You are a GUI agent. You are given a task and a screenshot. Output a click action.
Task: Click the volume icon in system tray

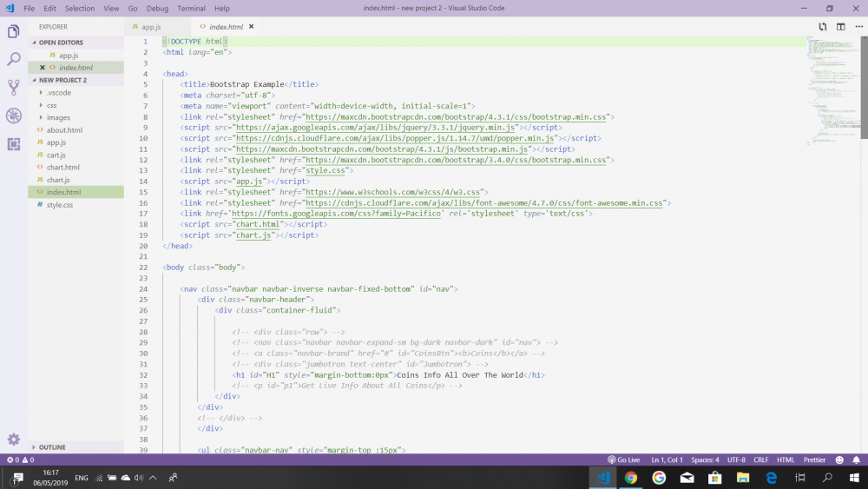[138, 478]
